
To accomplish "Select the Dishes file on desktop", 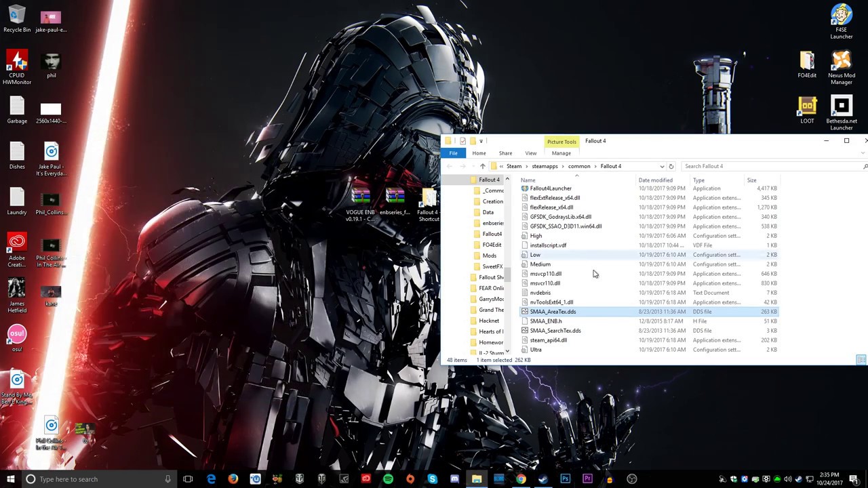I will pos(17,157).
